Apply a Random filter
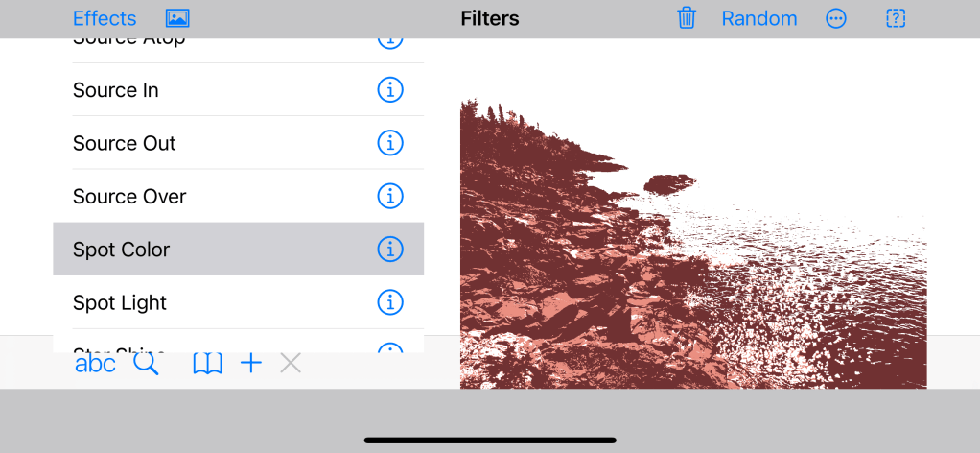Viewport: 980px width, 453px height. pyautogui.click(x=758, y=18)
